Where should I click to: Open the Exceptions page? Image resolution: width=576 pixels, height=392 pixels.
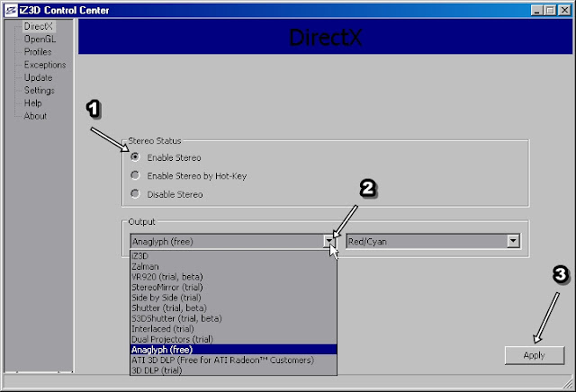45,65
